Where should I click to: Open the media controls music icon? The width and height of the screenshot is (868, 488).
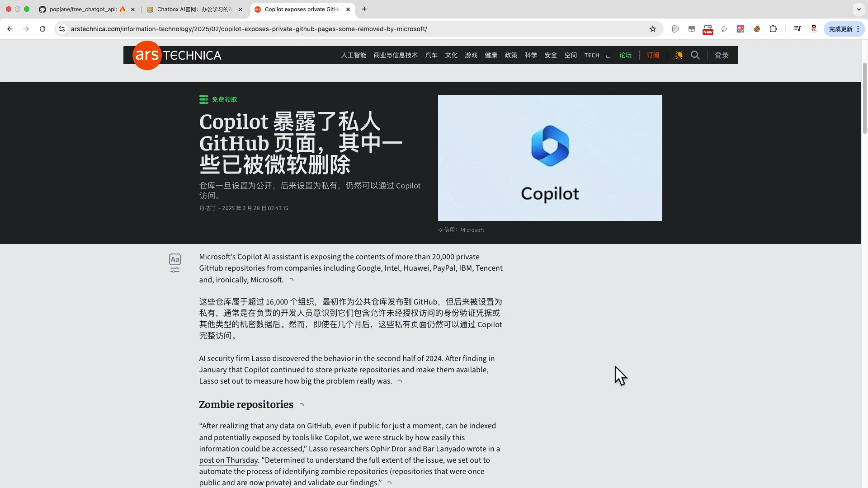(x=797, y=29)
